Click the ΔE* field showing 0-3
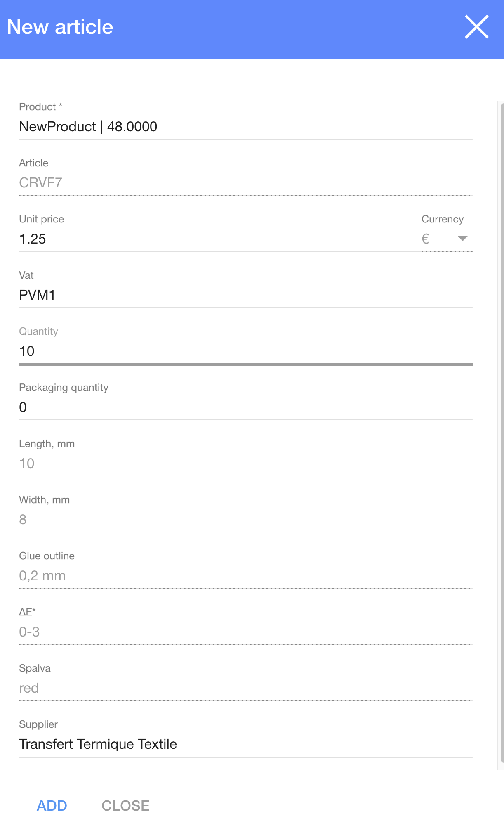This screenshot has height=833, width=504. tap(245, 632)
